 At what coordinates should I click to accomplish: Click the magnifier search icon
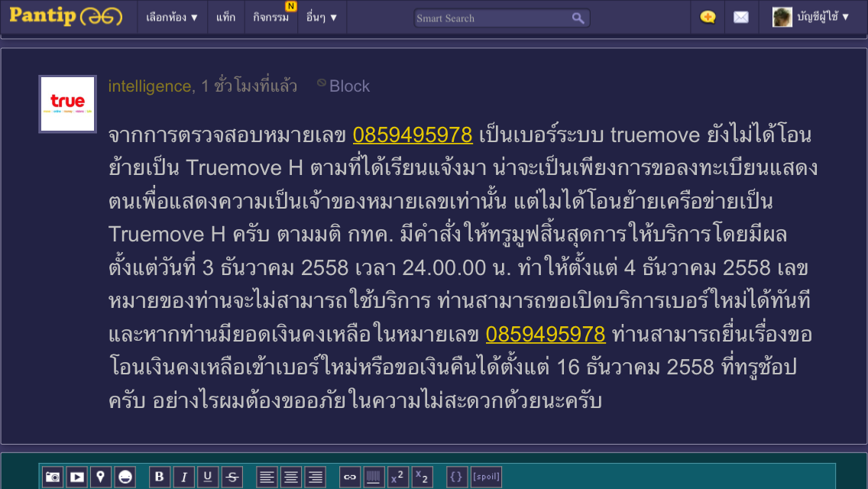578,18
